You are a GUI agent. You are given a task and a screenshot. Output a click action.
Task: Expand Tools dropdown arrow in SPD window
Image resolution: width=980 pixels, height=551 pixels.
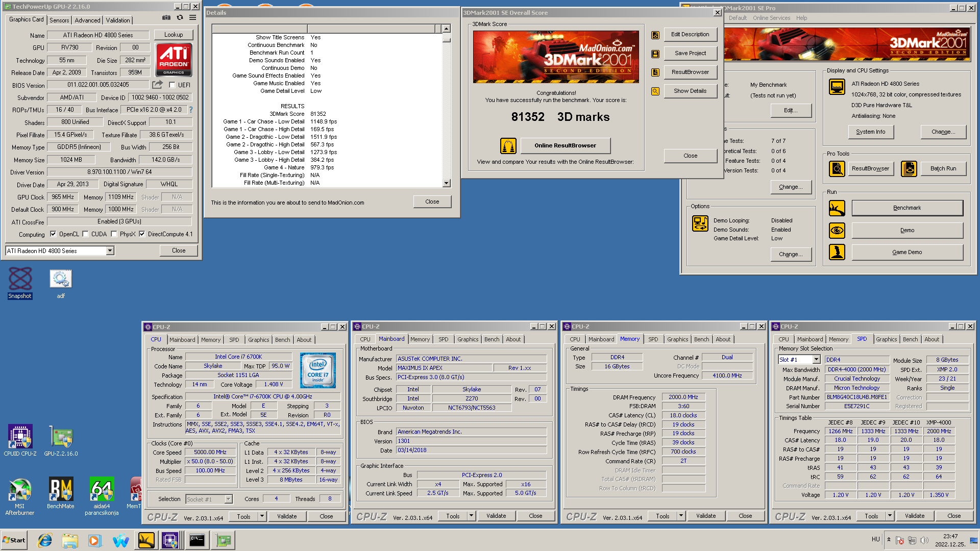pos(890,516)
